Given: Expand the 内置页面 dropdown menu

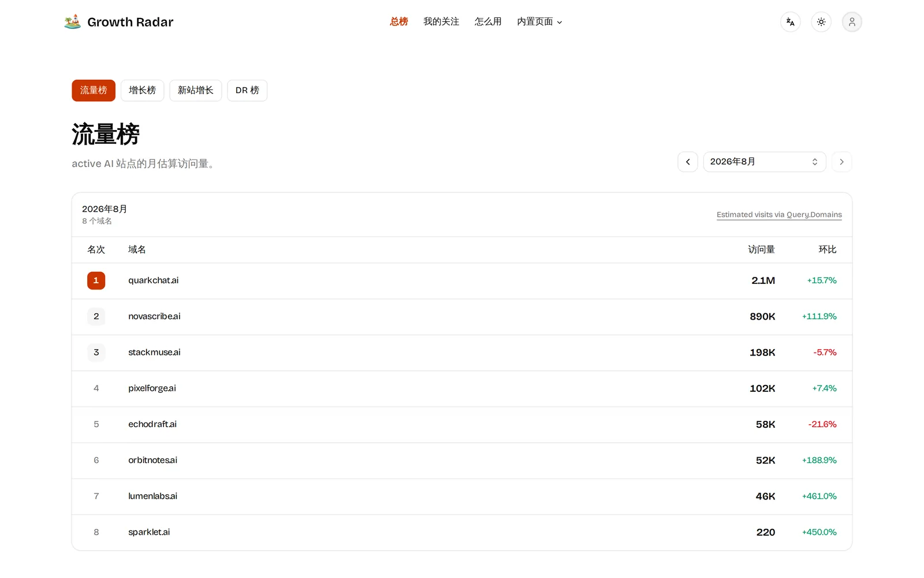Looking at the screenshot, I should coord(539,22).
